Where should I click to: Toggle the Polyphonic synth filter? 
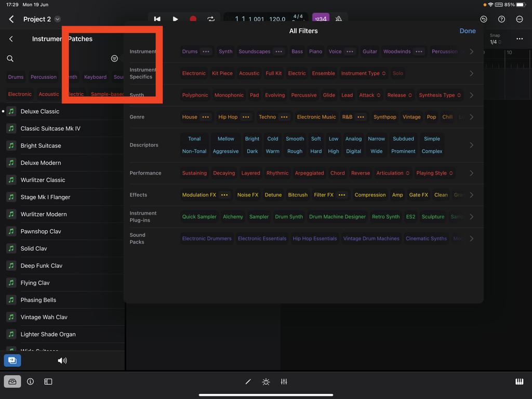pyautogui.click(x=195, y=95)
